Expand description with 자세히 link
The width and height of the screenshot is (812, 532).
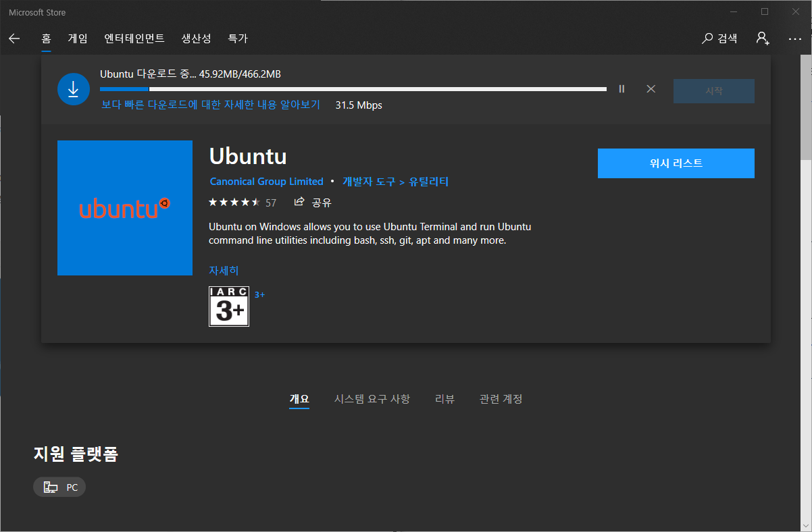224,271
